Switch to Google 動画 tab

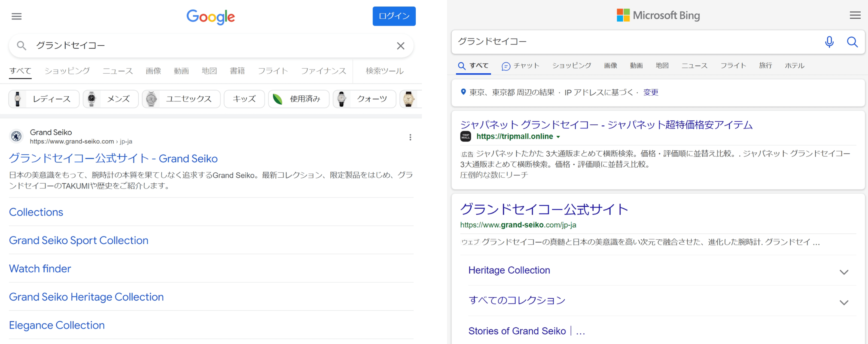(x=181, y=71)
